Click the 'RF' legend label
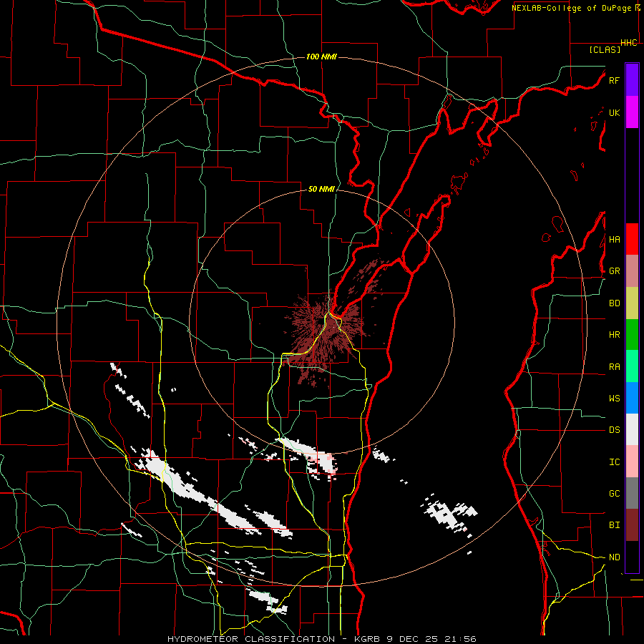The height and width of the screenshot is (644, 644). (614, 80)
